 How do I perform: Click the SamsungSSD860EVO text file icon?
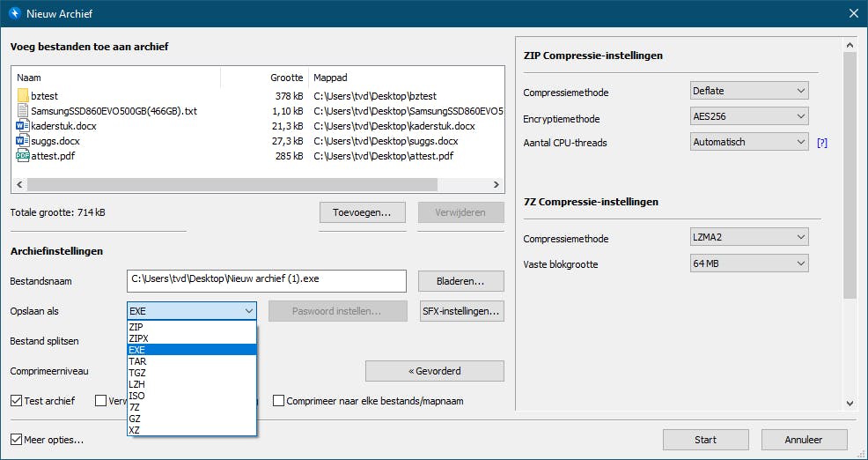[x=23, y=111]
